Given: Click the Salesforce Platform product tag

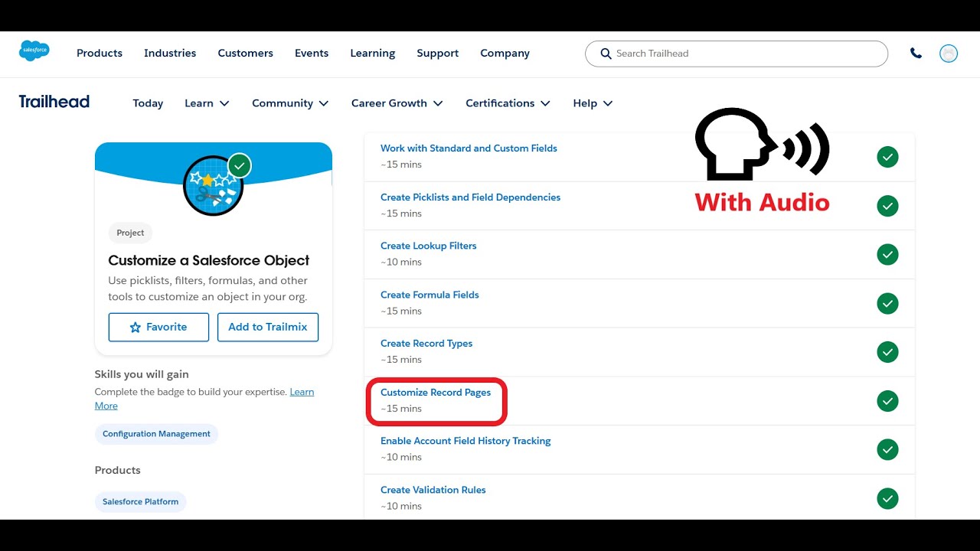Looking at the screenshot, I should (x=141, y=502).
